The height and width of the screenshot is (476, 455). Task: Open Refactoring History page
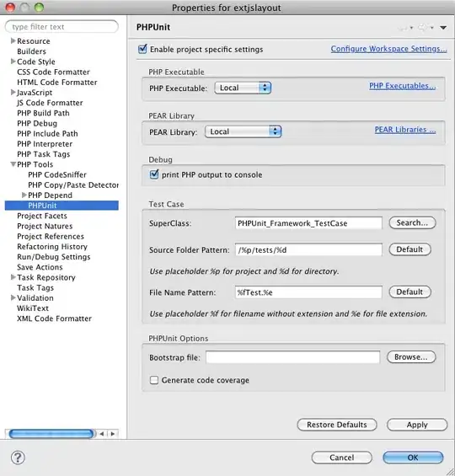(x=52, y=247)
